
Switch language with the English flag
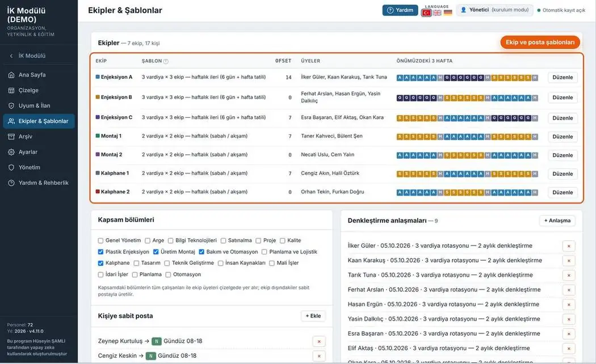[x=437, y=12]
